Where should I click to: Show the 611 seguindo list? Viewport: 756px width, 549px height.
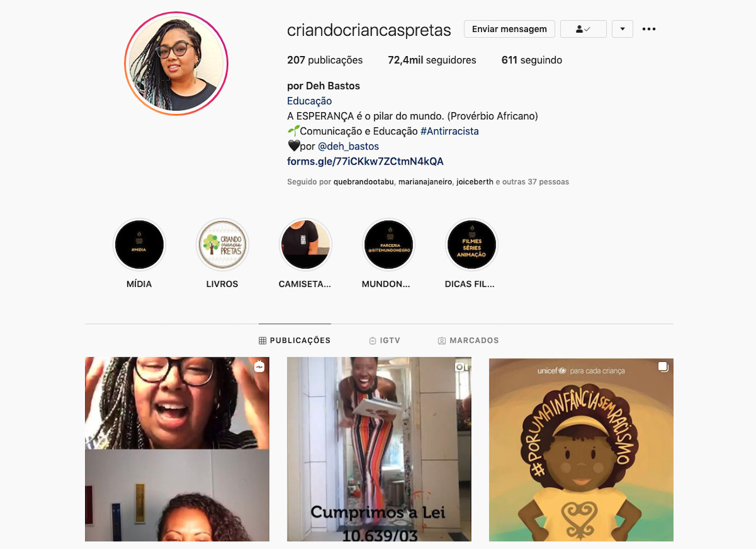pos(532,61)
